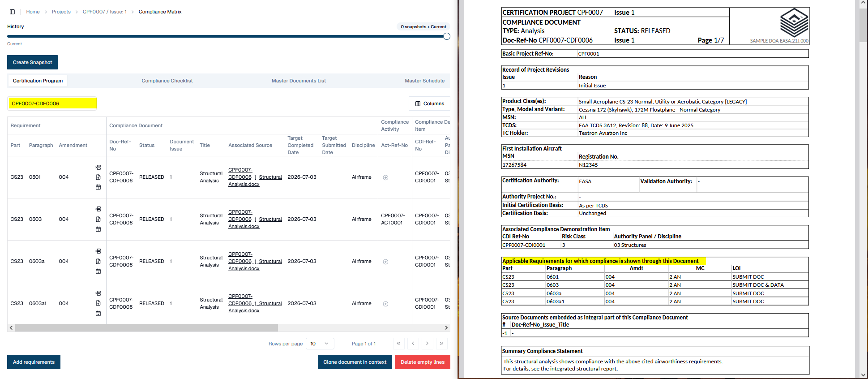This screenshot has width=868, height=379.
Task: Click the Discipline column header
Action: [x=363, y=145]
